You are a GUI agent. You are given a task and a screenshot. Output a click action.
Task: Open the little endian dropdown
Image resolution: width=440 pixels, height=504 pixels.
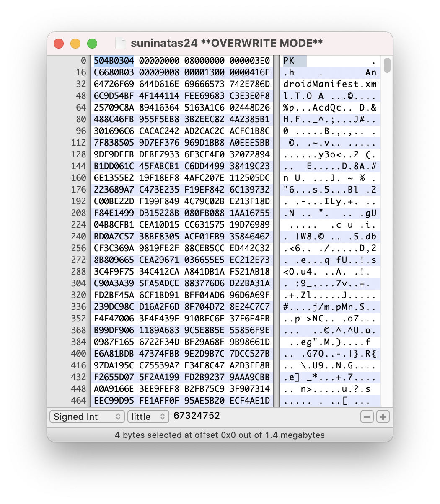[x=148, y=417]
